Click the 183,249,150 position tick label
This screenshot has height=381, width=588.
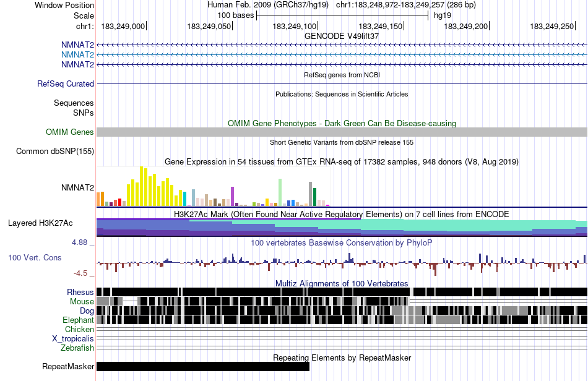tap(380, 26)
